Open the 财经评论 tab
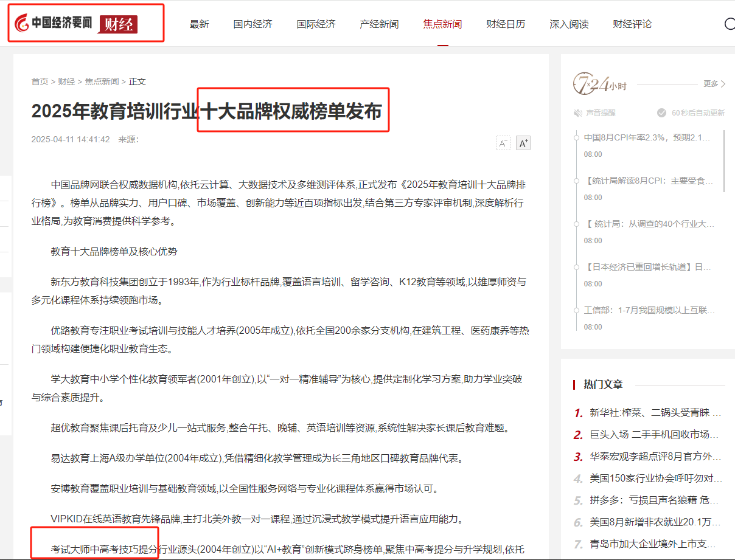 632,24
